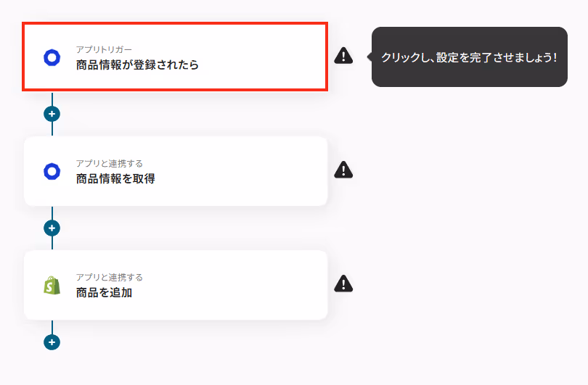This screenshot has width=588, height=385.
Task: Open the 商品情報を取得 step card
Action: pos(176,171)
